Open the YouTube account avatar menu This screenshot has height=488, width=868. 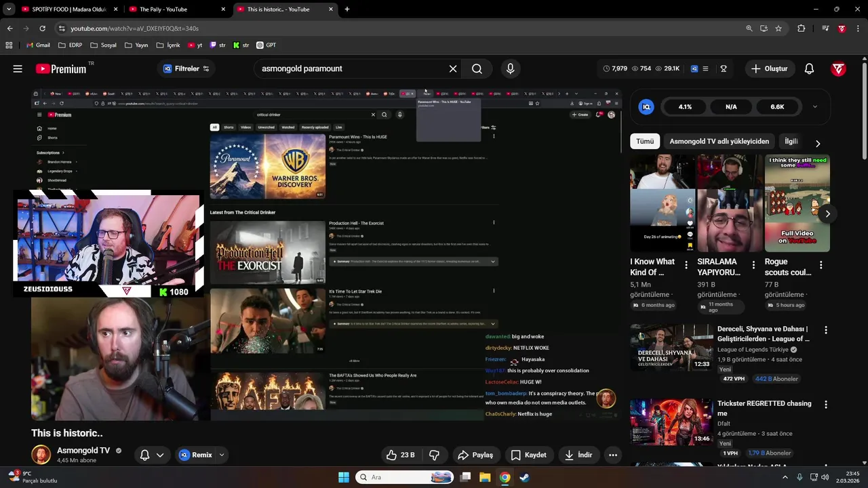[839, 68]
